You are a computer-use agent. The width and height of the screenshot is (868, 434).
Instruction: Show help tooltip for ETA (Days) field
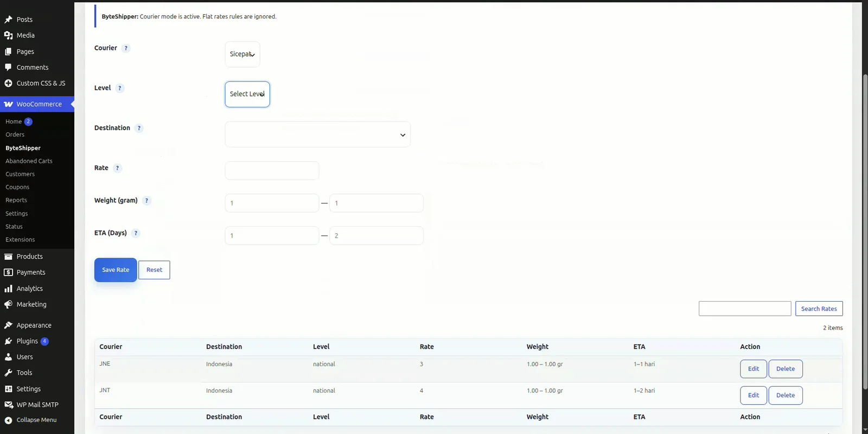pyautogui.click(x=136, y=233)
